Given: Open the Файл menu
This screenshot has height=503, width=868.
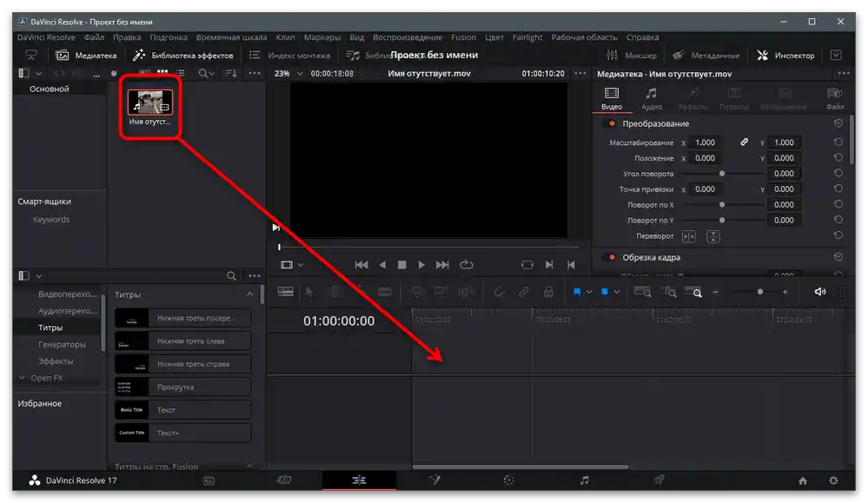Looking at the screenshot, I should click(94, 37).
